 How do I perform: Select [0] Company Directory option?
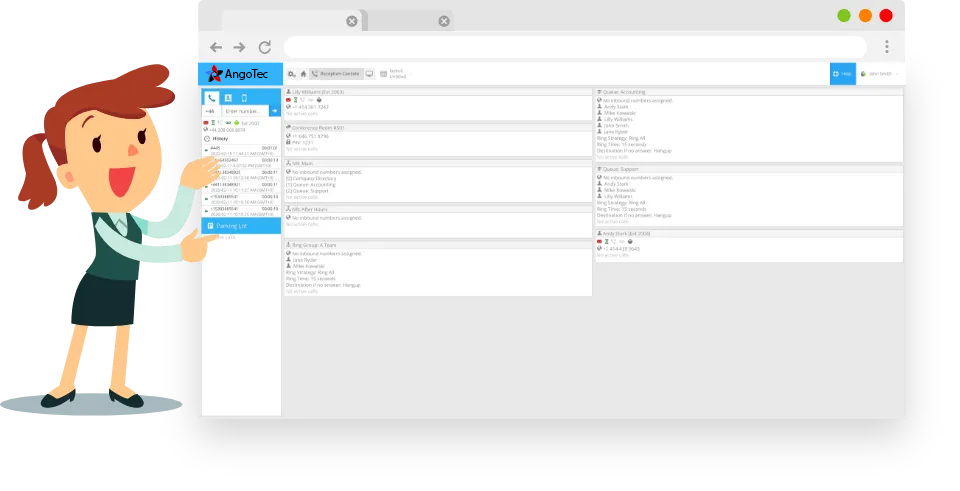pos(311,178)
